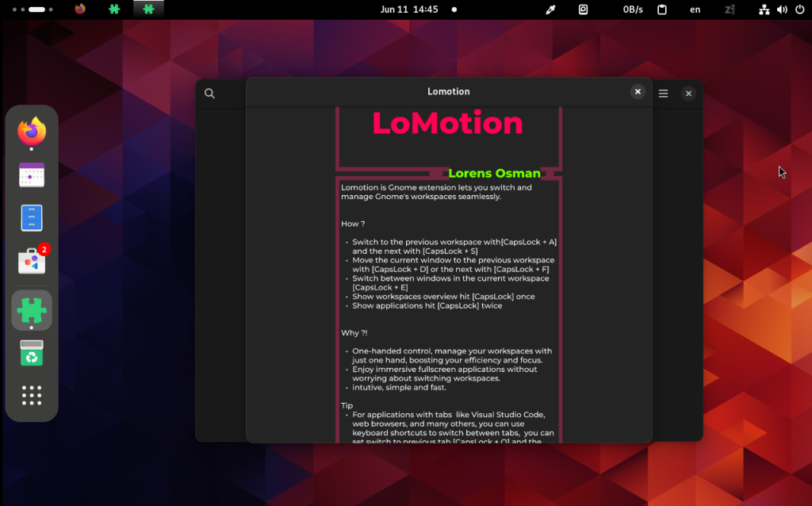Click the 0B/s network speed indicator

pos(633,10)
